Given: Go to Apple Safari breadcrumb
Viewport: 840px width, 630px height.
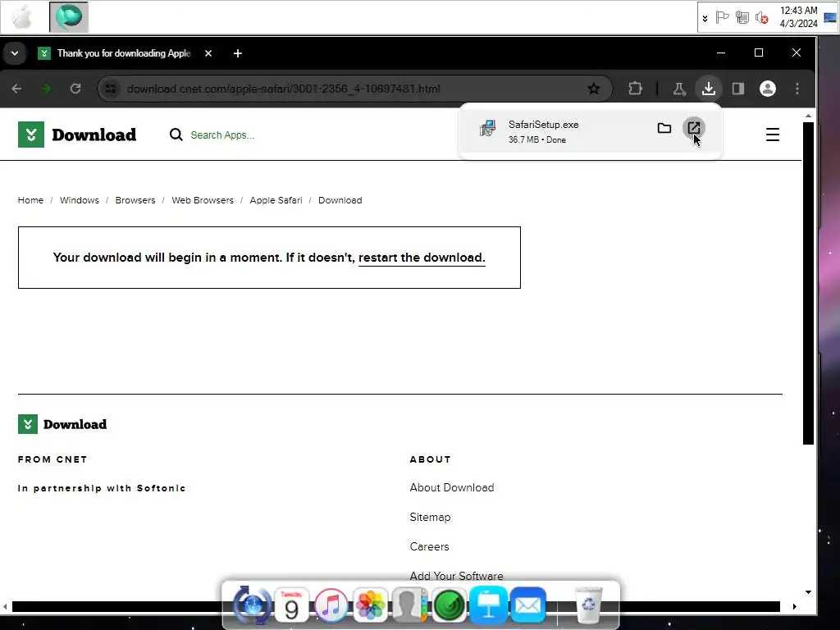Looking at the screenshot, I should (x=276, y=200).
